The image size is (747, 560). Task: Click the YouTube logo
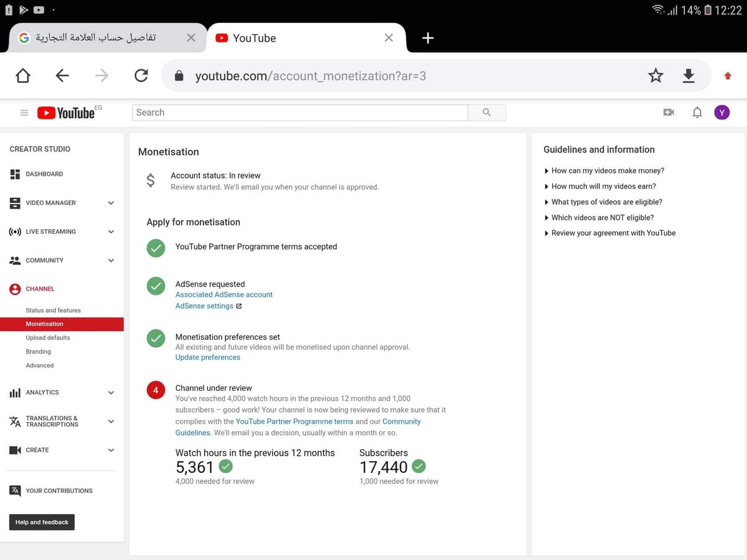[x=66, y=113]
